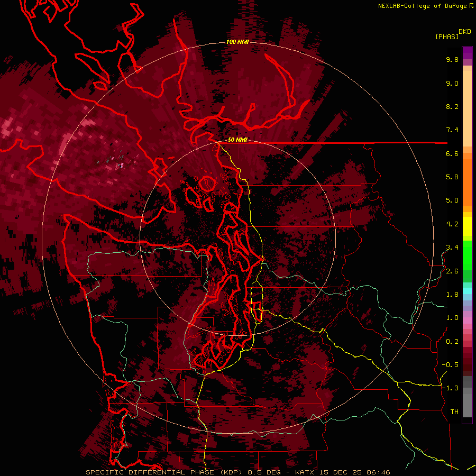
Task: Select the 4.2 scale value
Action: 452,224
